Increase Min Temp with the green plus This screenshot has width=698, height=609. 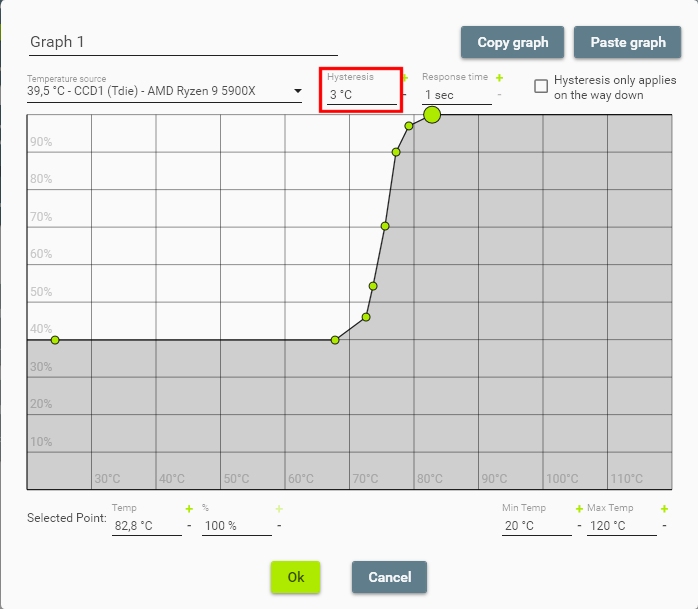[x=579, y=509]
